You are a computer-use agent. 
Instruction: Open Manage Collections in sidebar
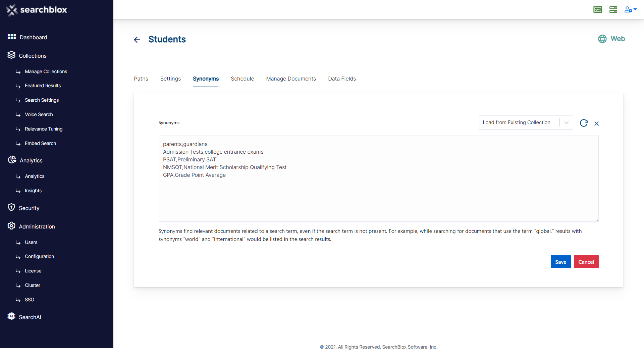[46, 71]
